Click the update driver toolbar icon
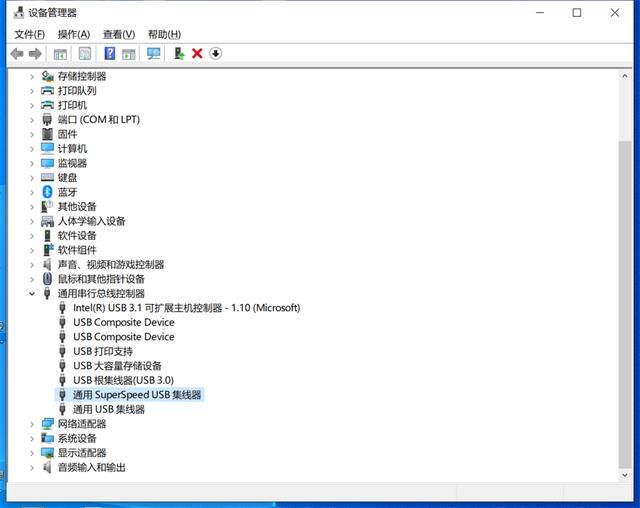Screen dimensions: 640x508 pyautogui.click(x=179, y=53)
